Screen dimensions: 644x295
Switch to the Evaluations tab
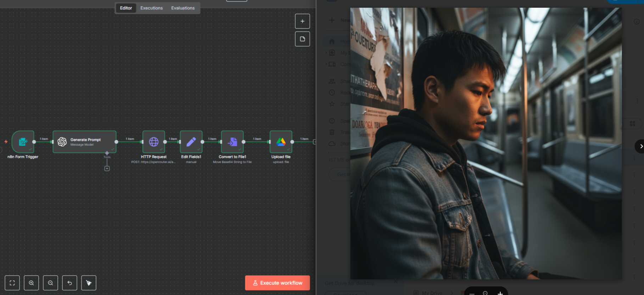point(183,8)
